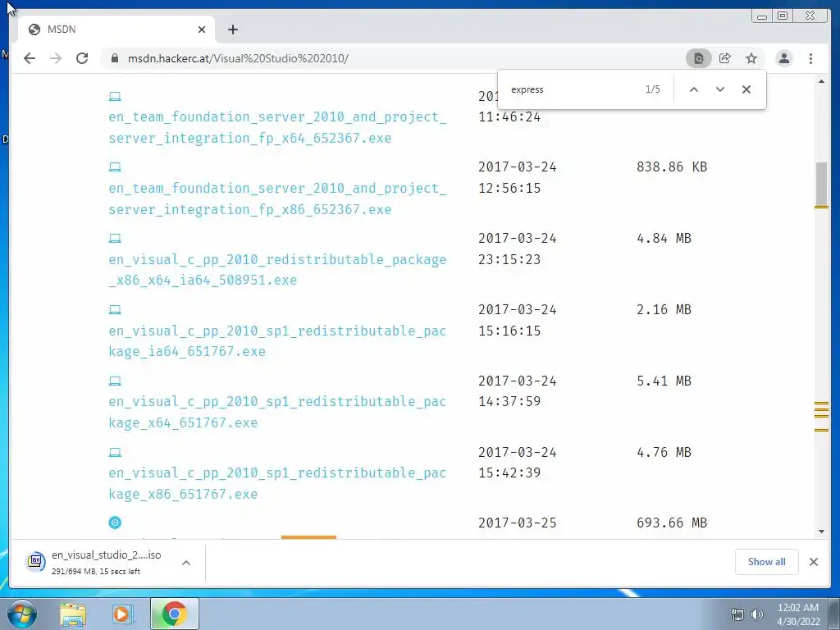Close the MSDN tab
Image resolution: width=840 pixels, height=630 pixels.
(x=202, y=30)
